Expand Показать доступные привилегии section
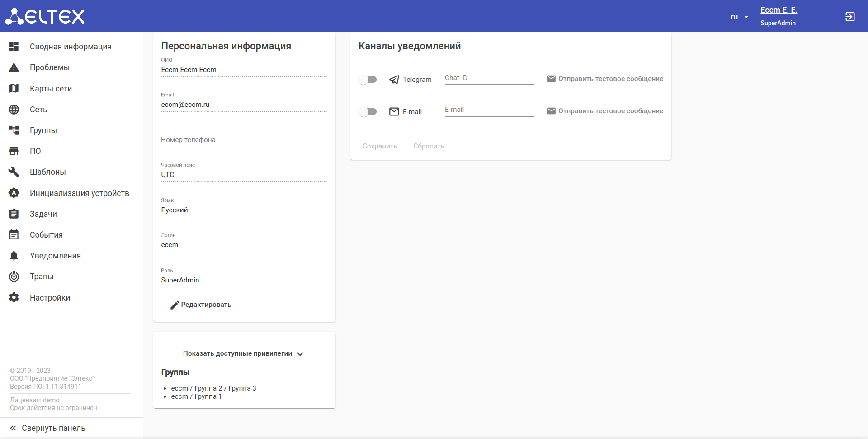Viewport: 868px width, 439px height. [243, 353]
